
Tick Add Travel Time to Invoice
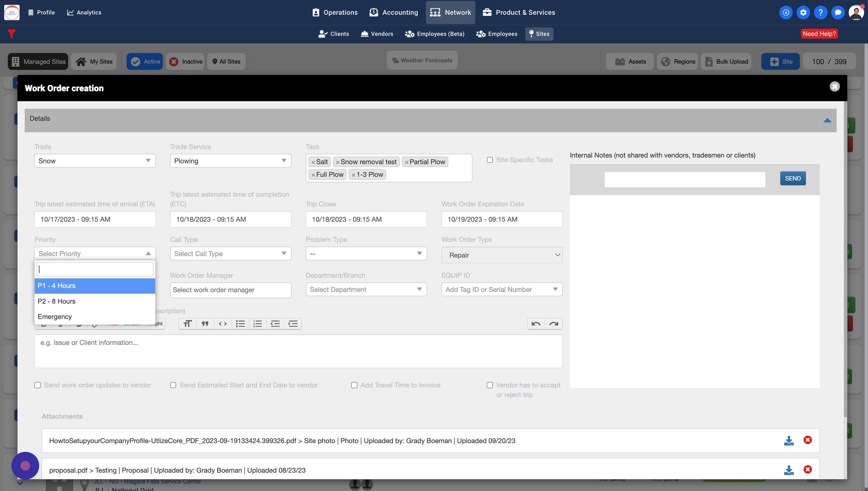click(x=354, y=385)
